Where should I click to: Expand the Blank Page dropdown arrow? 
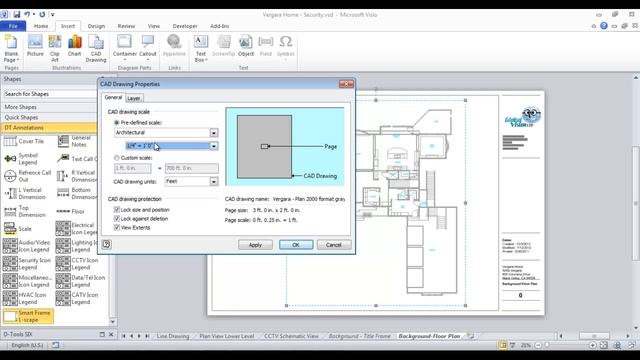(x=18, y=60)
